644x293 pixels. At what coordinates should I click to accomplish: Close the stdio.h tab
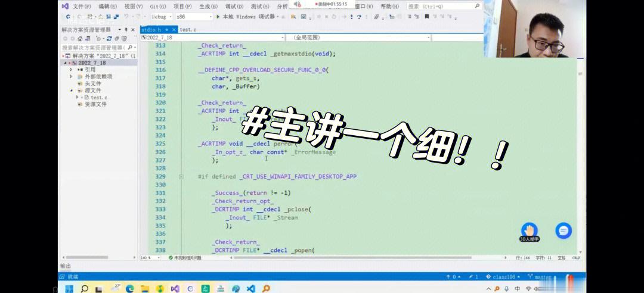click(x=174, y=30)
